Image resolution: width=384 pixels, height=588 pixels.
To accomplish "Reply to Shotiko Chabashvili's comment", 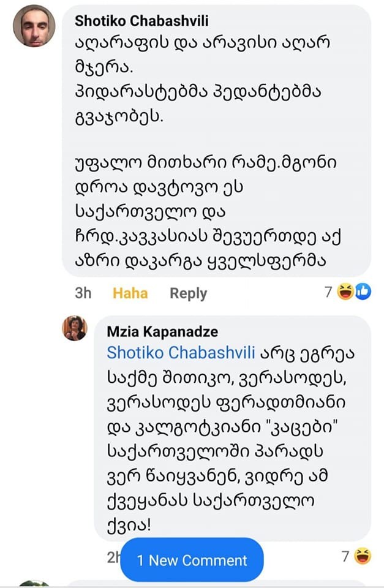I will tap(188, 293).
